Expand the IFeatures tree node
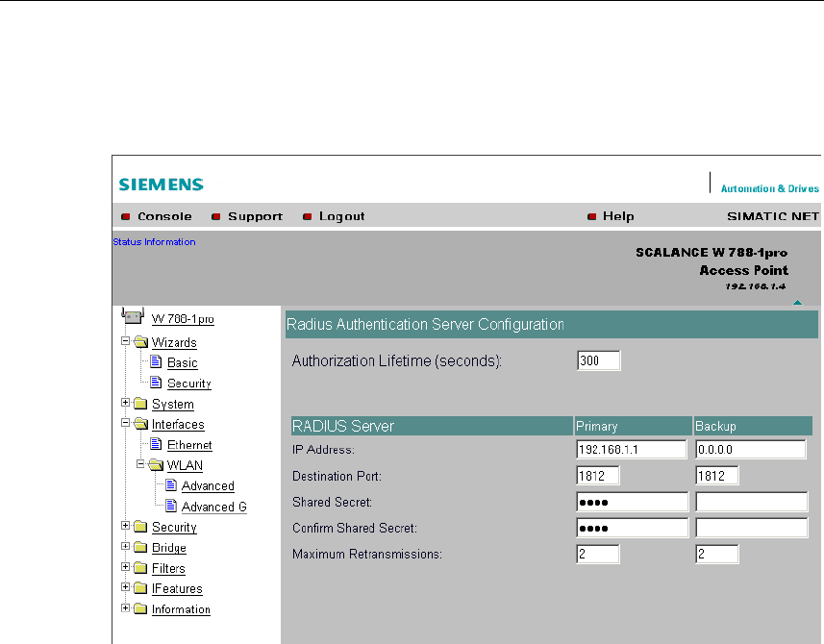Image resolution: width=824 pixels, height=644 pixels. click(125, 586)
